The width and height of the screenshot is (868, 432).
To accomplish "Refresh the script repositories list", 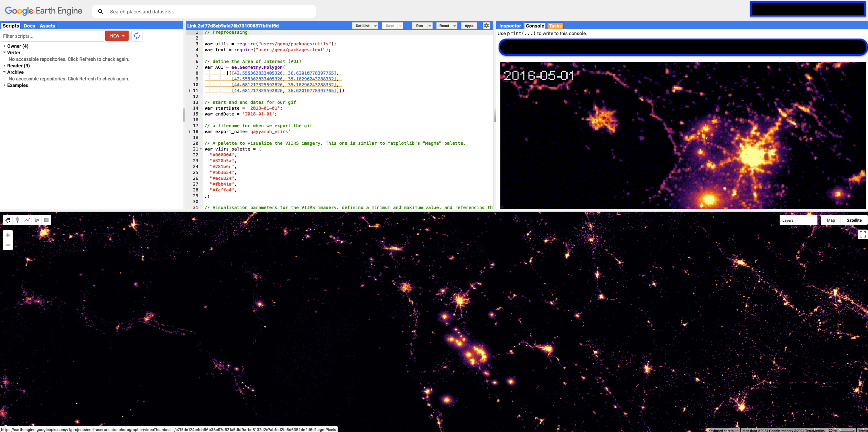I will pos(137,36).
